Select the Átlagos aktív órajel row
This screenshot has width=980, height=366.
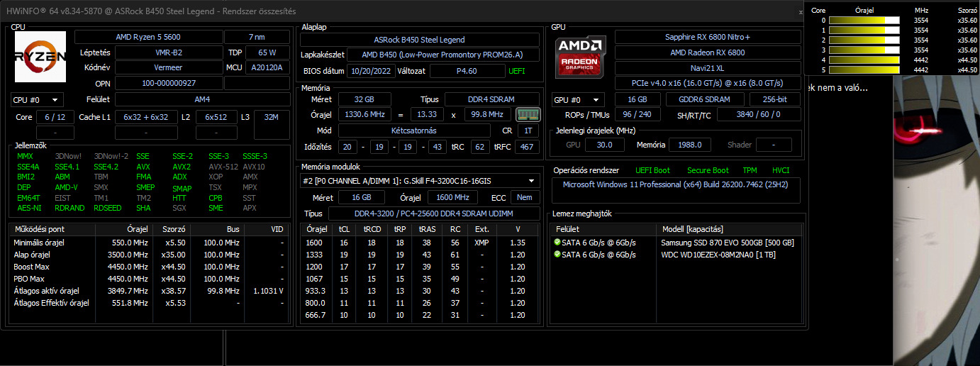149,291
